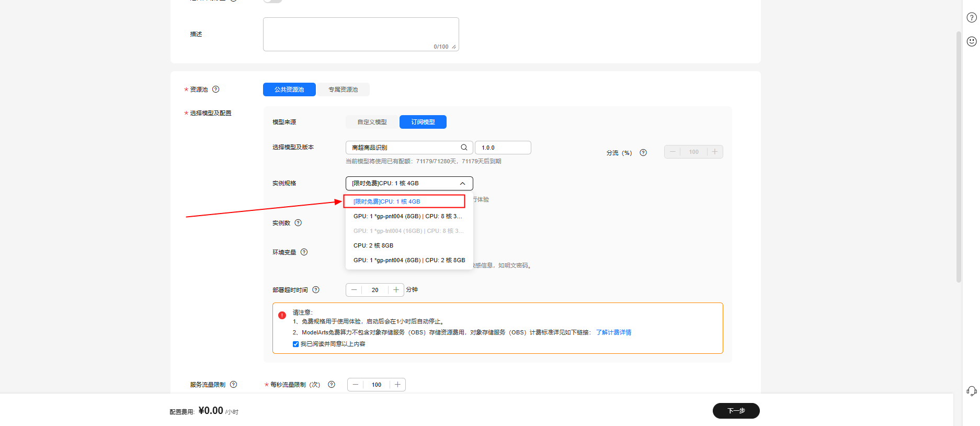This screenshot has width=980, height=426.
Task: Click the help icon beside 分流 (%)
Action: click(x=643, y=153)
